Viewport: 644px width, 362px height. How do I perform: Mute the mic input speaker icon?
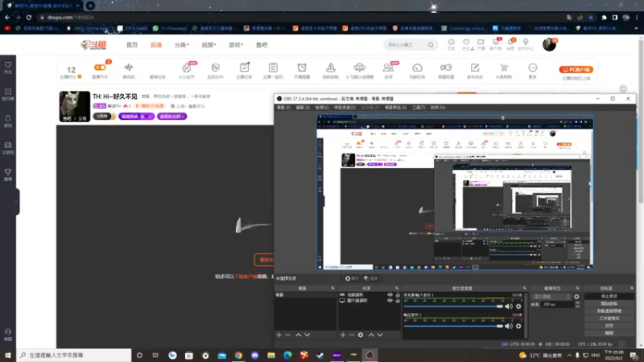[509, 306]
